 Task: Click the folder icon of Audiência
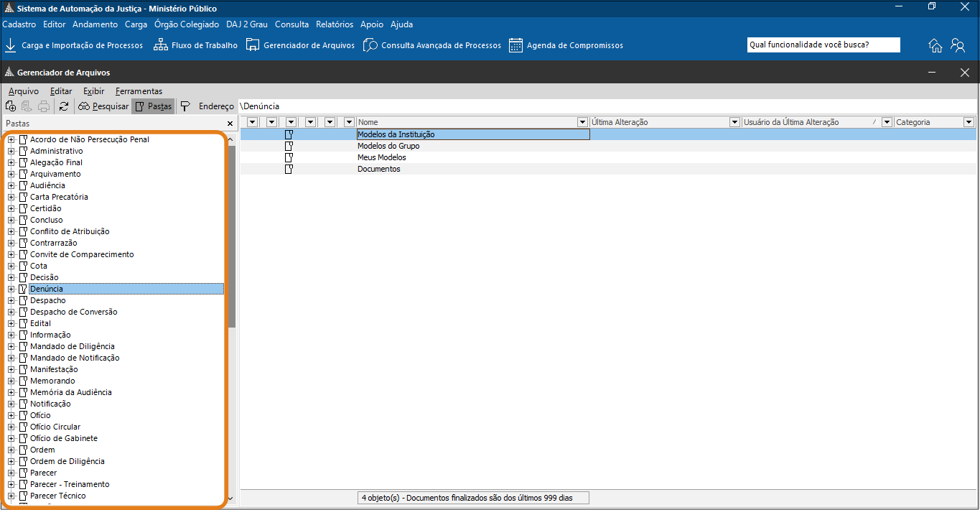(23, 185)
